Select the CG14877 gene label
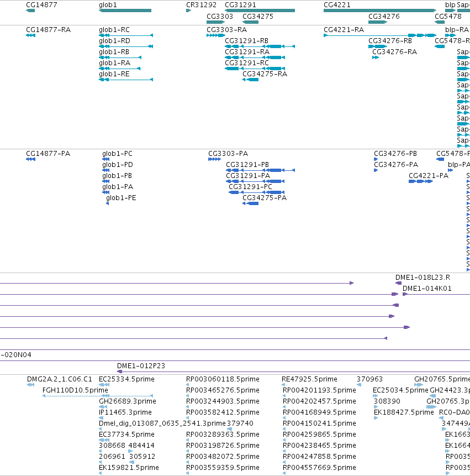This screenshot has width=470, height=476. point(41,5)
